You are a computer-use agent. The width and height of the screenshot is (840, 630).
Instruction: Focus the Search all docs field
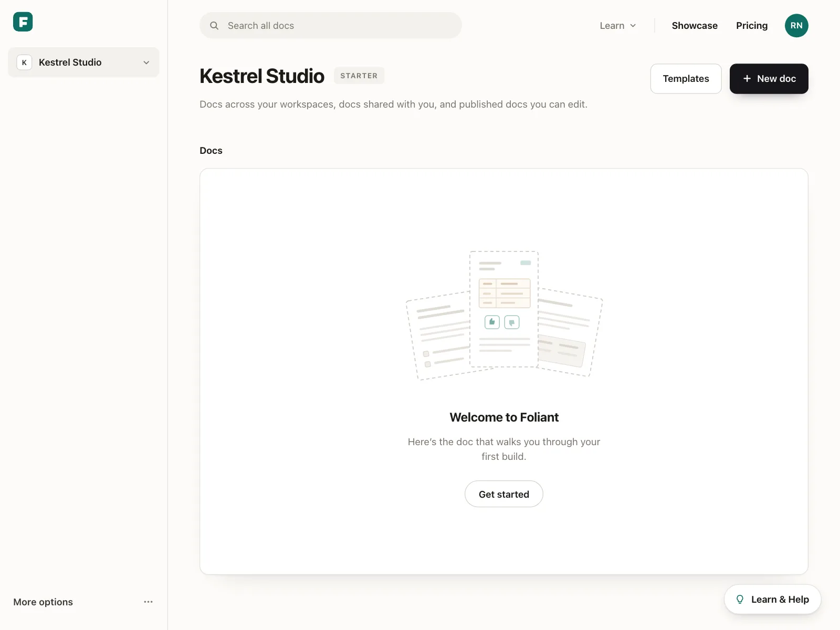tap(331, 26)
